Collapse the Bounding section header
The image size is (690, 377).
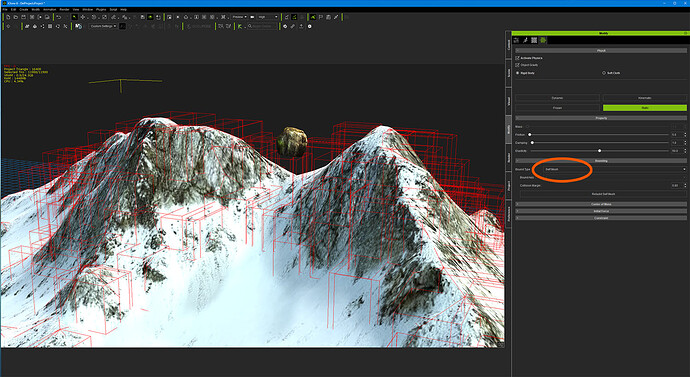click(x=601, y=161)
